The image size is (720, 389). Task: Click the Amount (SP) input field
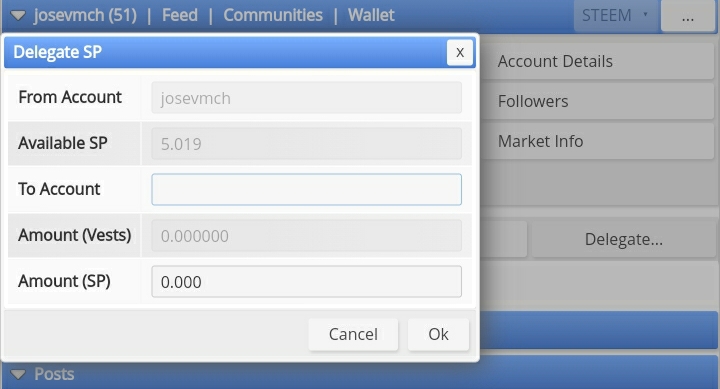(306, 282)
